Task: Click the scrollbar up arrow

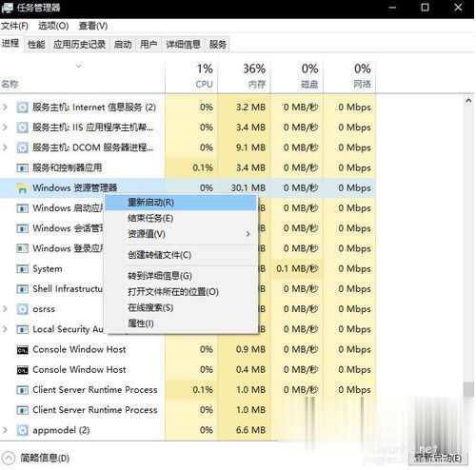Action: click(468, 101)
